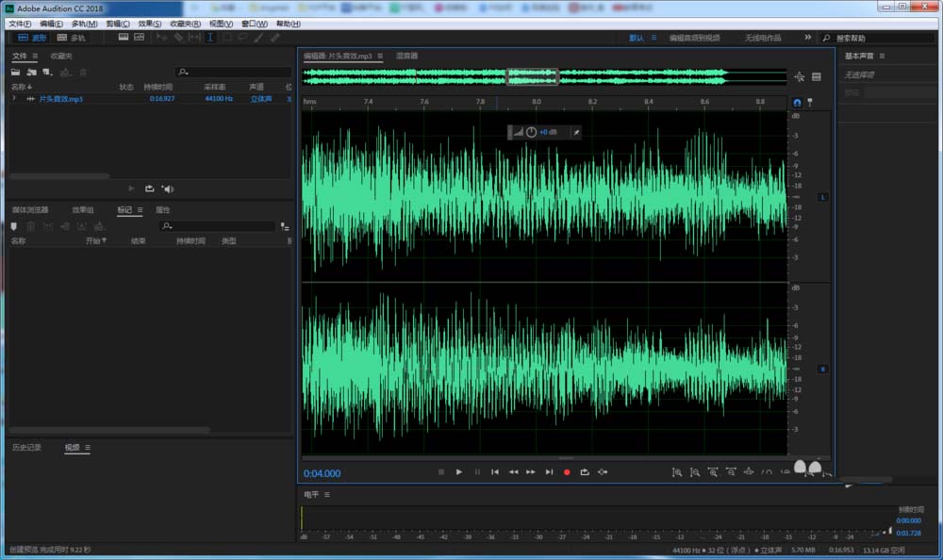Click the rewind button in transport controls
943x560 pixels.
tap(513, 471)
